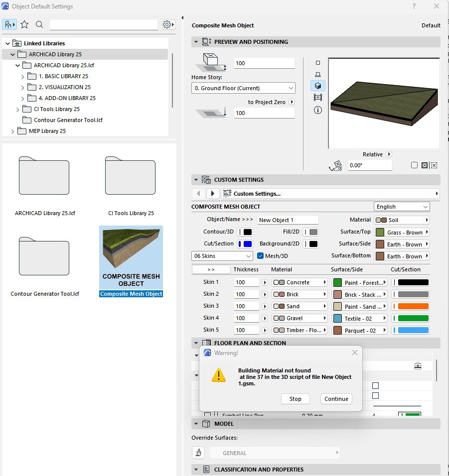Open the Skin 4 Textile - 02 surface menu
449x476 pixels.
[360, 319]
